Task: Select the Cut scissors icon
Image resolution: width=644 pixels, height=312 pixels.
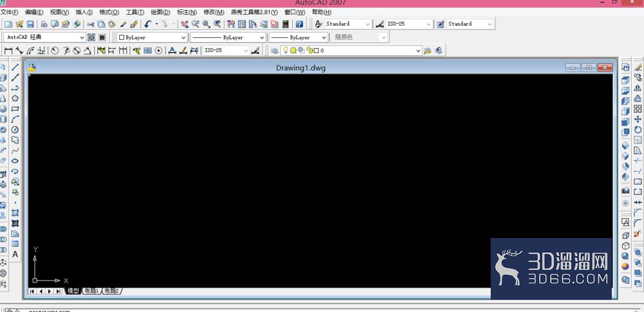Action: coord(90,24)
